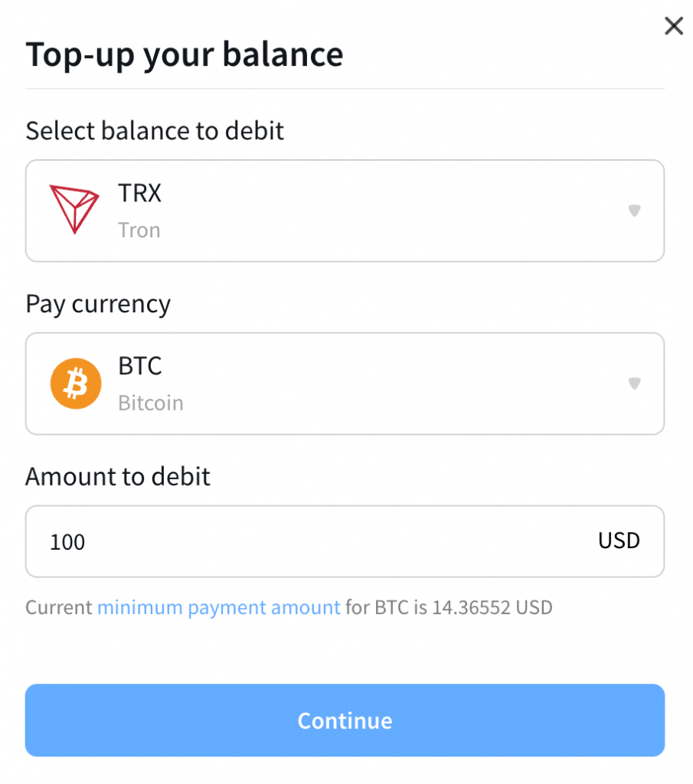Open the TRX balance selector box
This screenshot has height=784, width=693.
tap(345, 211)
